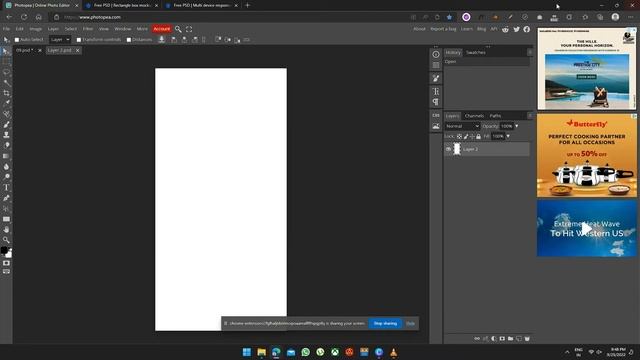
Task: Select the Hand tool
Action: (6, 230)
